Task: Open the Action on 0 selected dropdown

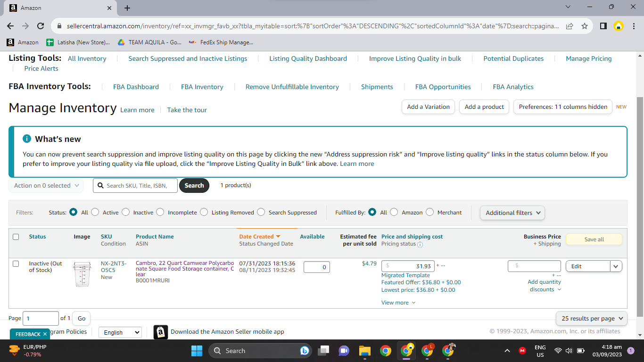Action: (46, 186)
